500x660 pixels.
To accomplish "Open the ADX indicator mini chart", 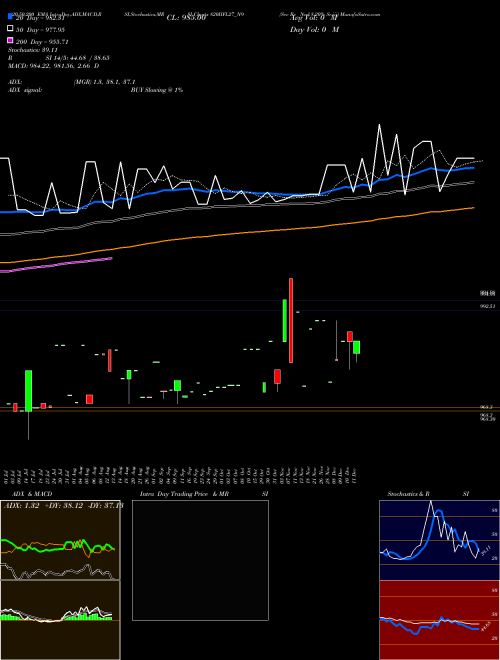I will pos(60,540).
